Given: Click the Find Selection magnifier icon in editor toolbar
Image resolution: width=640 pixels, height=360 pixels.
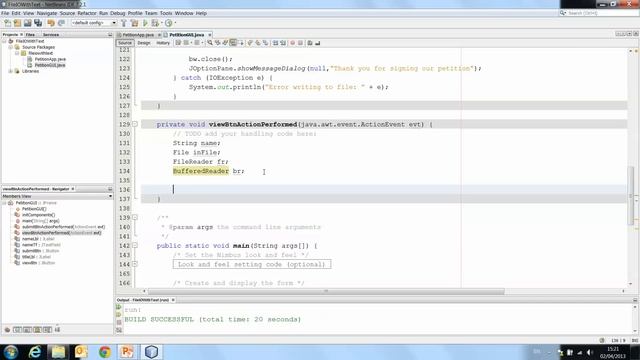Looking at the screenshot, I should pos(210,43).
